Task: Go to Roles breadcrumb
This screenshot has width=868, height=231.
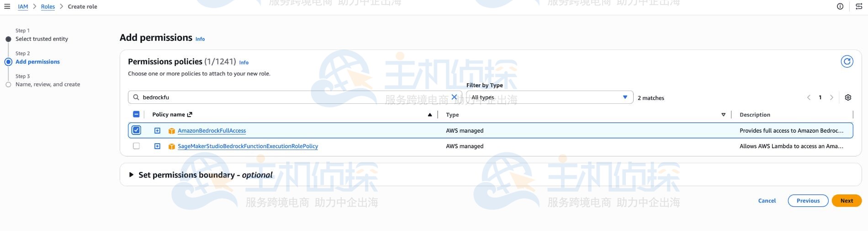Action: pos(48,6)
